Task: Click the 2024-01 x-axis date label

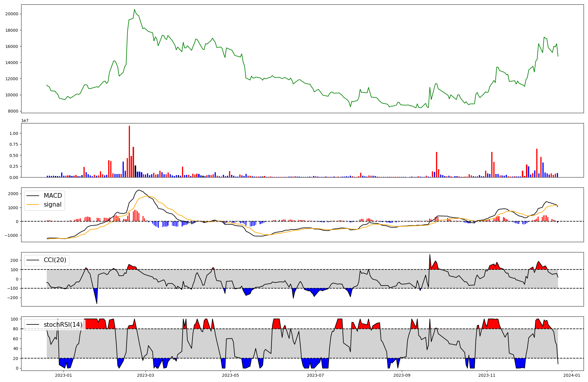Action: click(572, 375)
